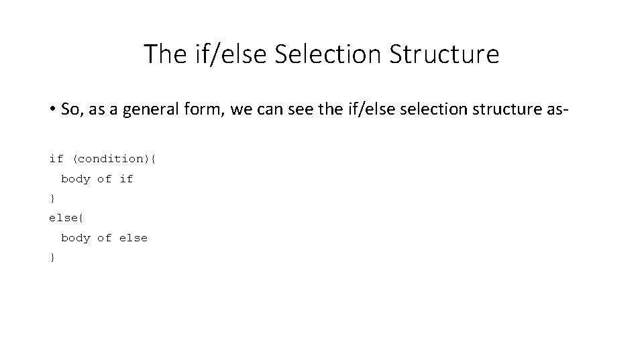This screenshot has width=644, height=362.
Task: Select the "body of else" line
Action: [104, 238]
